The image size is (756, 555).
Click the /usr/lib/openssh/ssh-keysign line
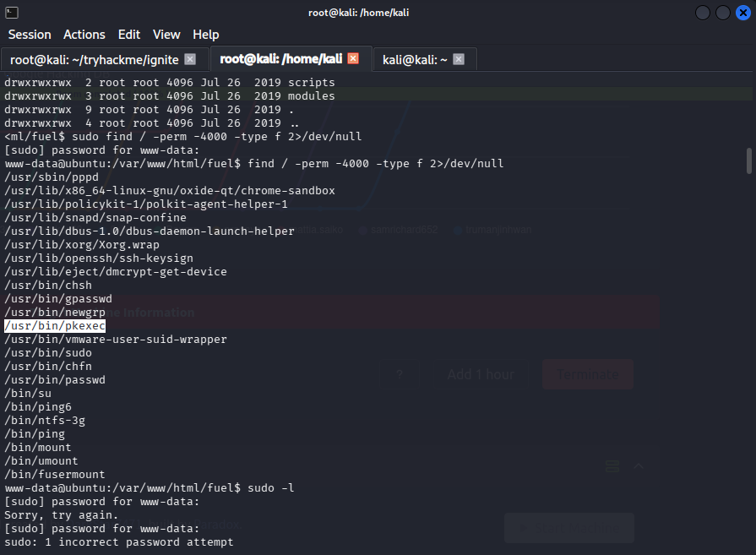pos(99,258)
